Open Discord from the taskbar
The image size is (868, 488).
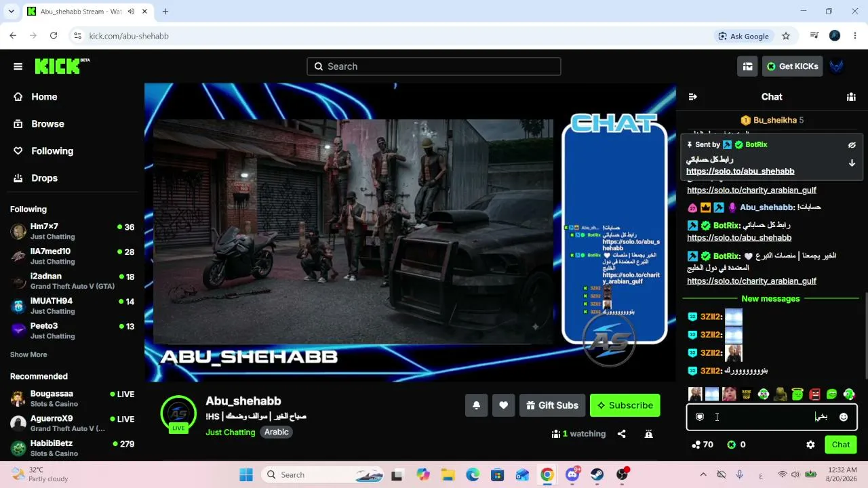[572, 474]
